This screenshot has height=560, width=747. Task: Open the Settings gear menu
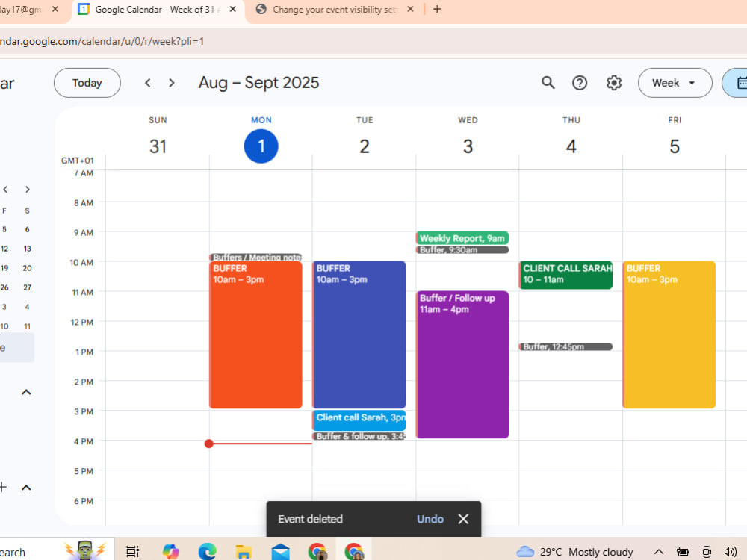click(x=614, y=83)
